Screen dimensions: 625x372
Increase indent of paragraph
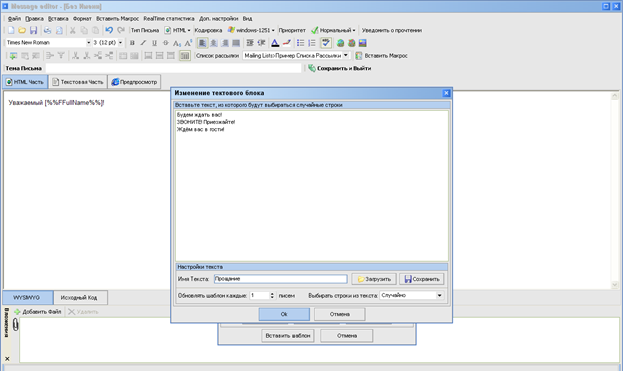(x=250, y=43)
